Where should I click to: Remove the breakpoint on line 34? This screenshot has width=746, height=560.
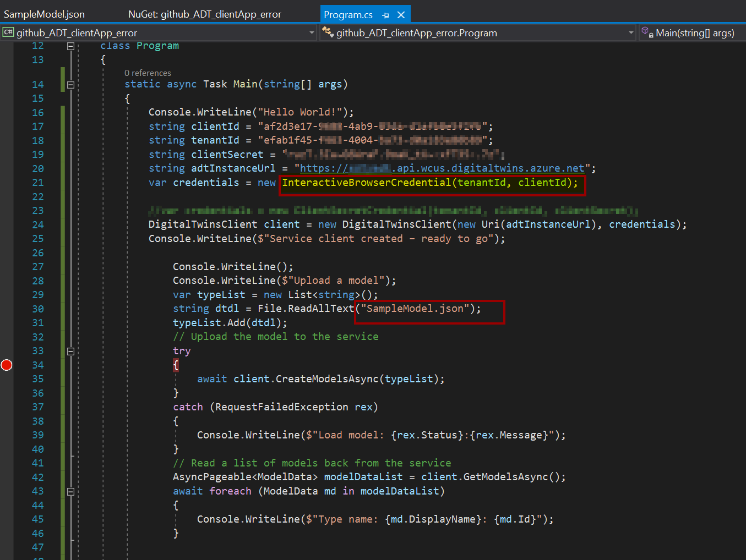pyautogui.click(x=7, y=365)
